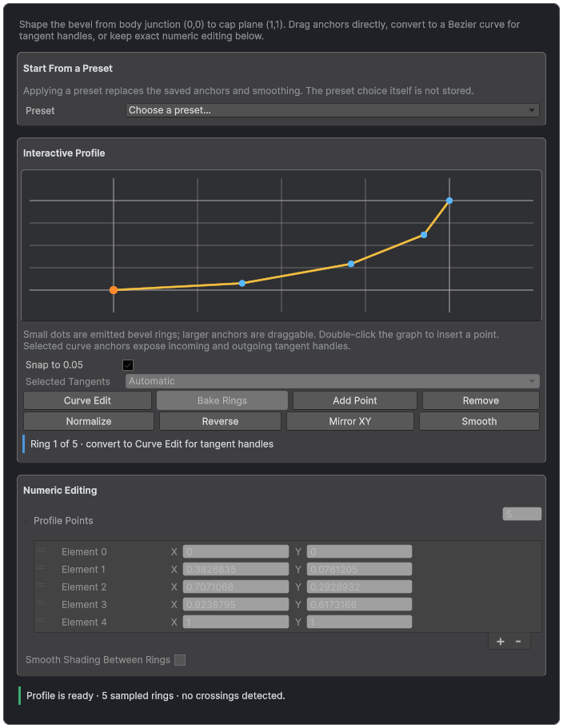Click the Mirror XY button
Screen dimensions: 563x728
tap(350, 422)
